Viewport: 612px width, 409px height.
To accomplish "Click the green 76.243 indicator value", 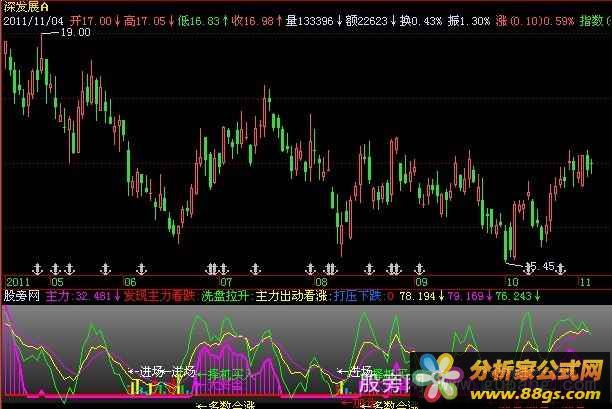I will coord(513,296).
